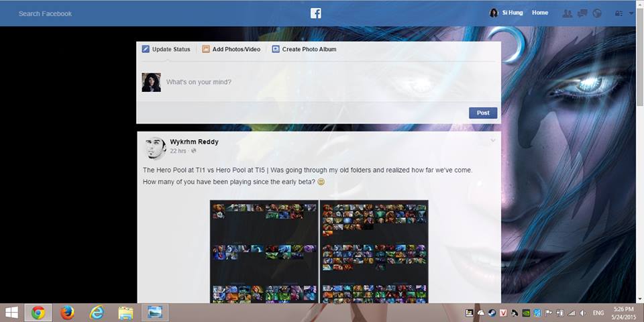The image size is (644, 322).
Task: Open the Windows Start button
Action: pyautogui.click(x=11, y=313)
